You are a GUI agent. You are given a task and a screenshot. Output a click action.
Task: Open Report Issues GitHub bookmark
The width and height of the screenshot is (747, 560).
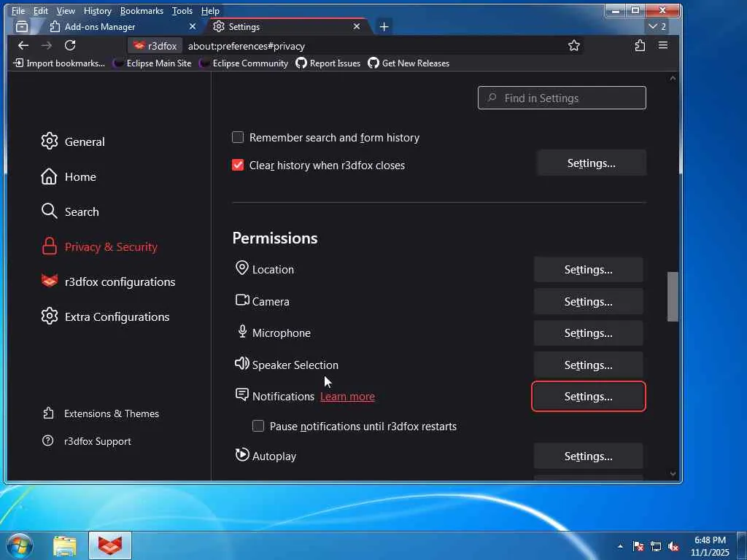[328, 63]
